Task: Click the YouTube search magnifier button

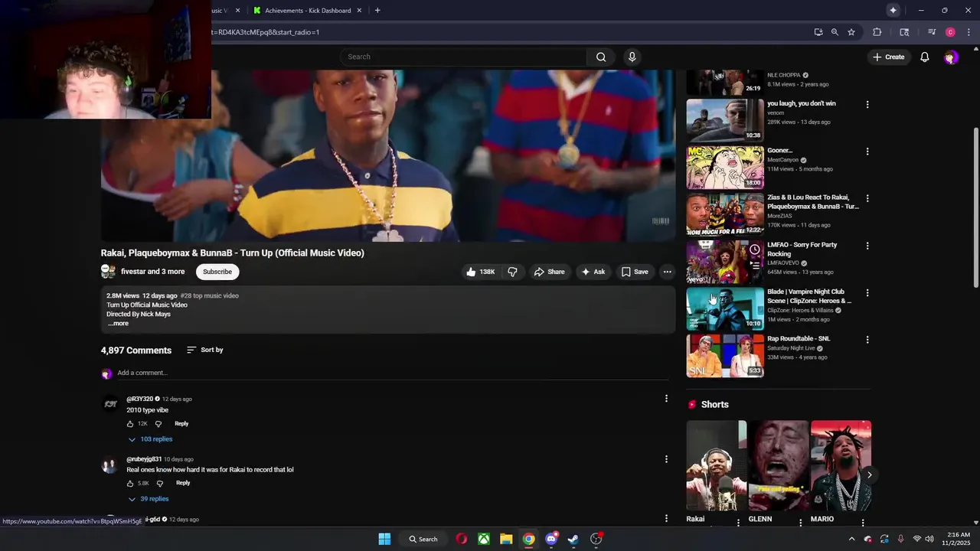Action: point(601,57)
